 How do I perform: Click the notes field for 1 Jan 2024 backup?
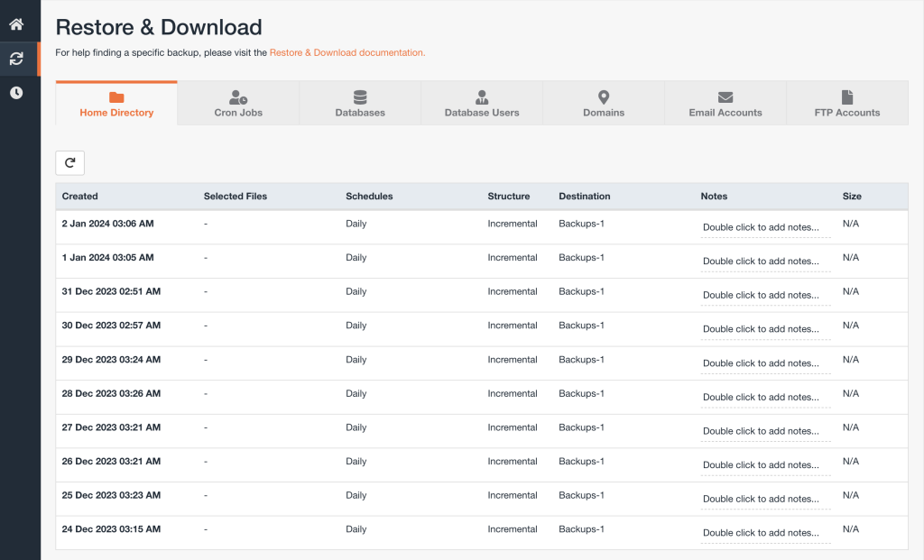click(x=765, y=262)
